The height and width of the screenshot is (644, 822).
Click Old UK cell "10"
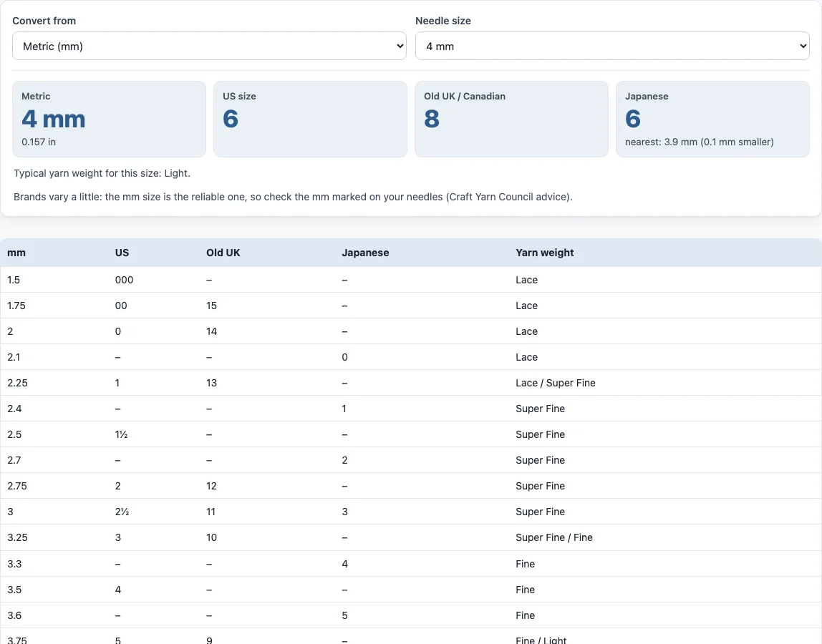212,537
